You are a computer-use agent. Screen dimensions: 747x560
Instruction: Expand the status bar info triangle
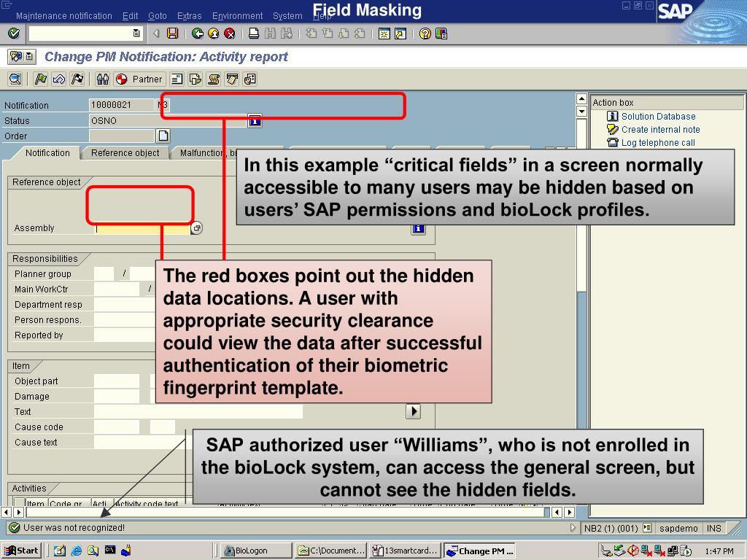[x=573, y=528]
